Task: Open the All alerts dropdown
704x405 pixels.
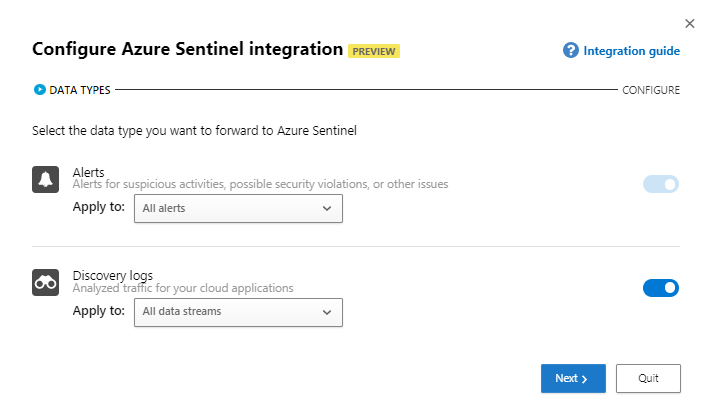Action: click(238, 208)
